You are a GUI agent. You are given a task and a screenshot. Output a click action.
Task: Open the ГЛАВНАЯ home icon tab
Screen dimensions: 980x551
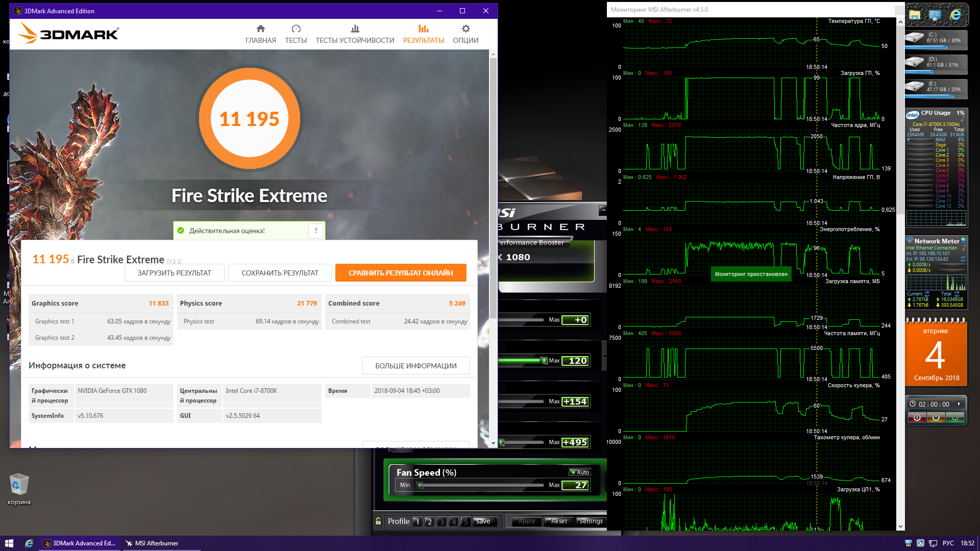click(x=260, y=29)
